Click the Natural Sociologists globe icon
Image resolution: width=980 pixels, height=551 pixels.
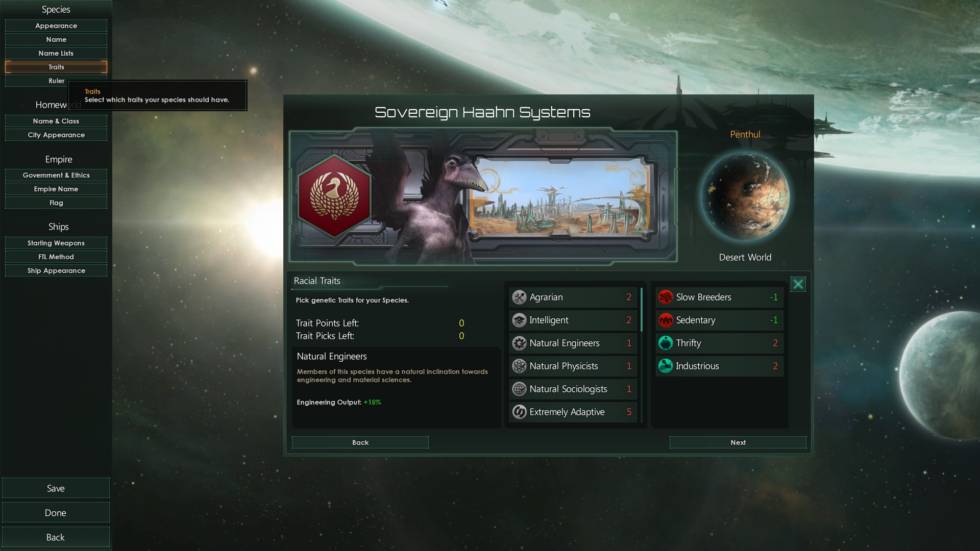coord(519,389)
